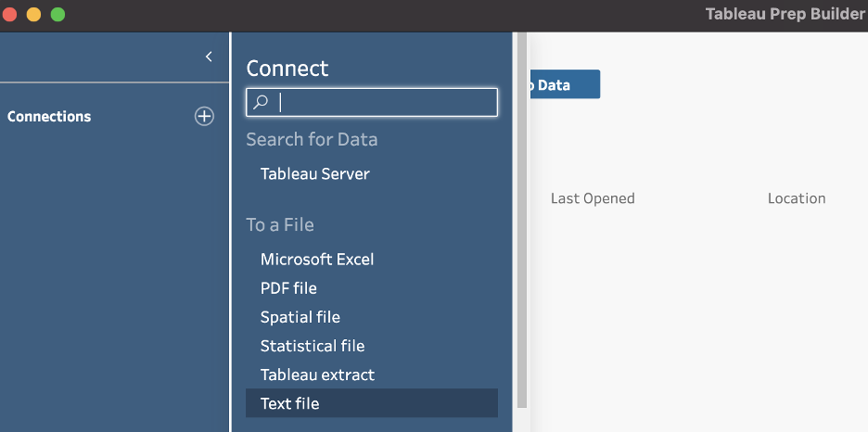
Task: Click the Connect panel vertical scrollbar
Action: [x=521, y=222]
